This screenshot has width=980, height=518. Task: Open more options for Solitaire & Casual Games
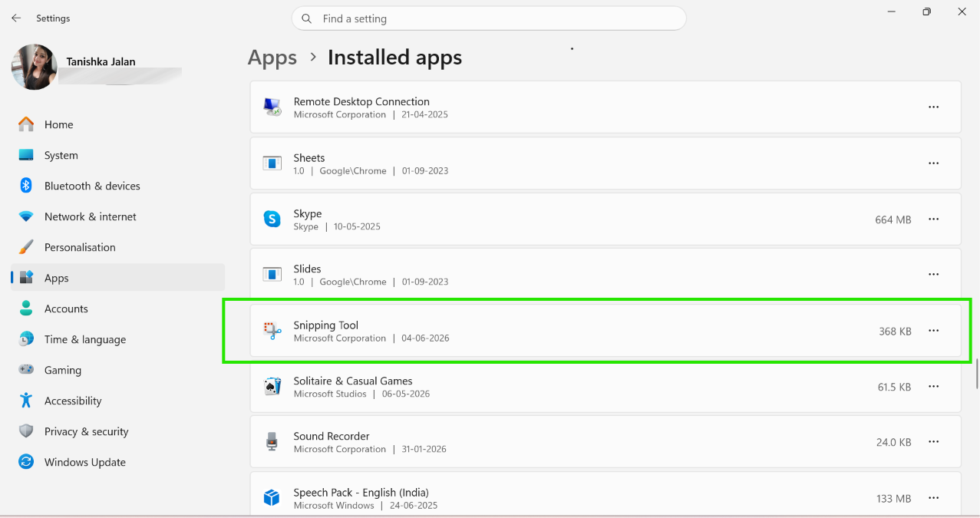[933, 387]
